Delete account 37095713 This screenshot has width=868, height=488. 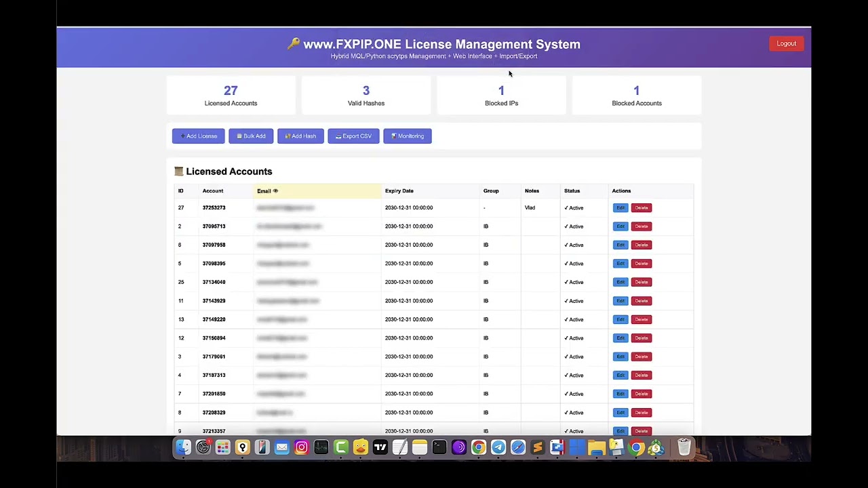pyautogui.click(x=642, y=226)
